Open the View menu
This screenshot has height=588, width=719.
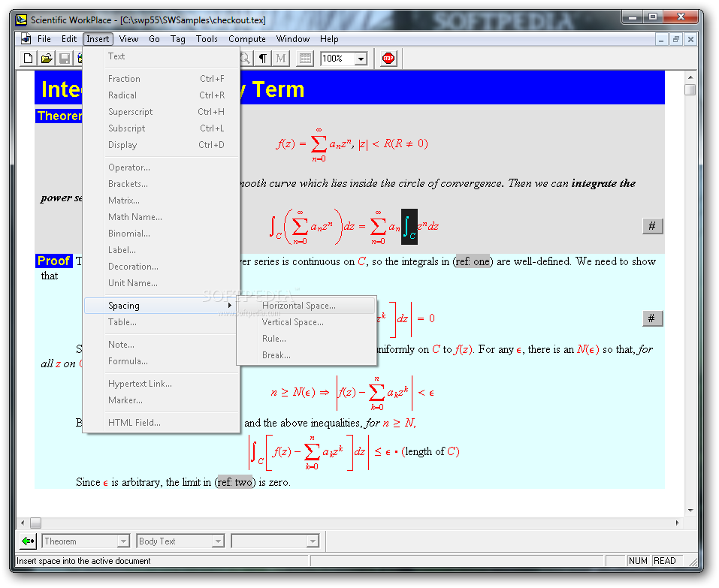(129, 39)
